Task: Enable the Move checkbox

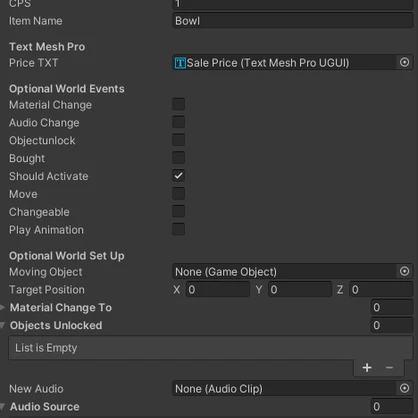Action: click(179, 193)
